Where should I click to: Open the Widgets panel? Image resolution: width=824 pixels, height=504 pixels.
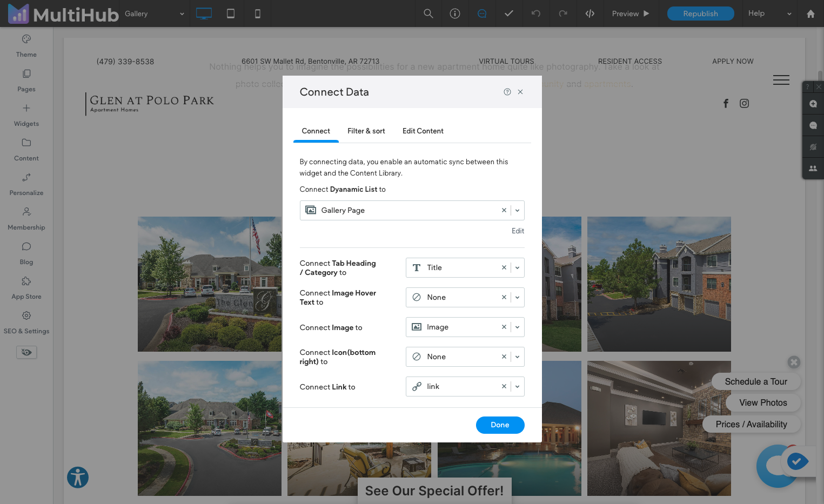pos(26,115)
